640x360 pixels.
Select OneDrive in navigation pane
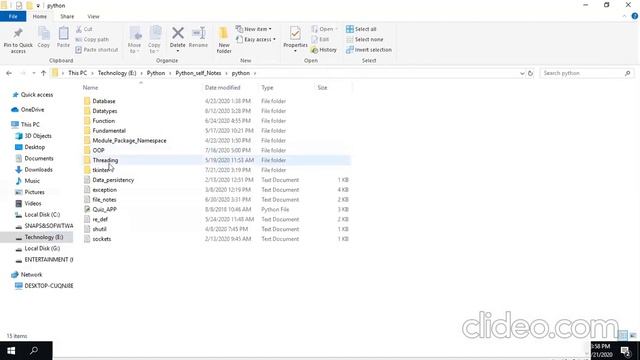point(32,109)
